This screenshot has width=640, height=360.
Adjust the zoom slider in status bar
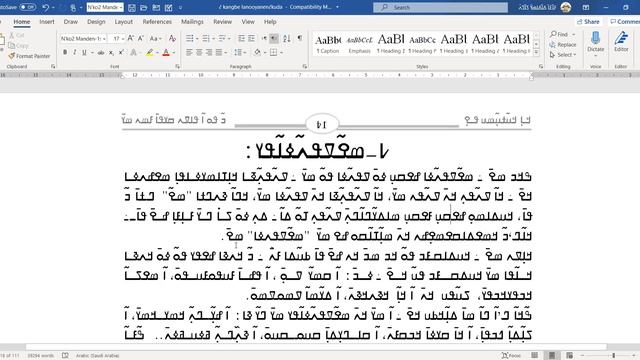point(613,356)
